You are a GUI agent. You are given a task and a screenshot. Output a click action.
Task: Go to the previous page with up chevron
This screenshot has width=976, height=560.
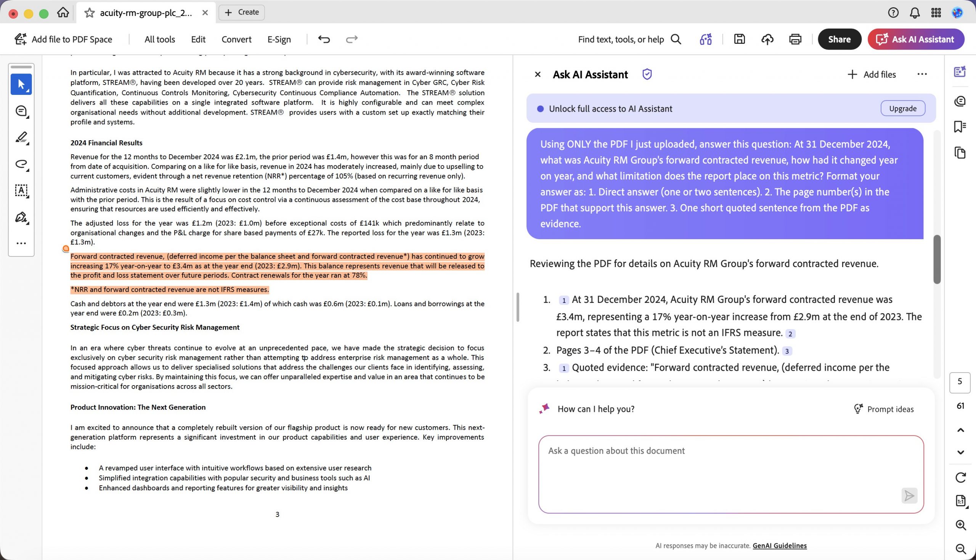tap(960, 430)
